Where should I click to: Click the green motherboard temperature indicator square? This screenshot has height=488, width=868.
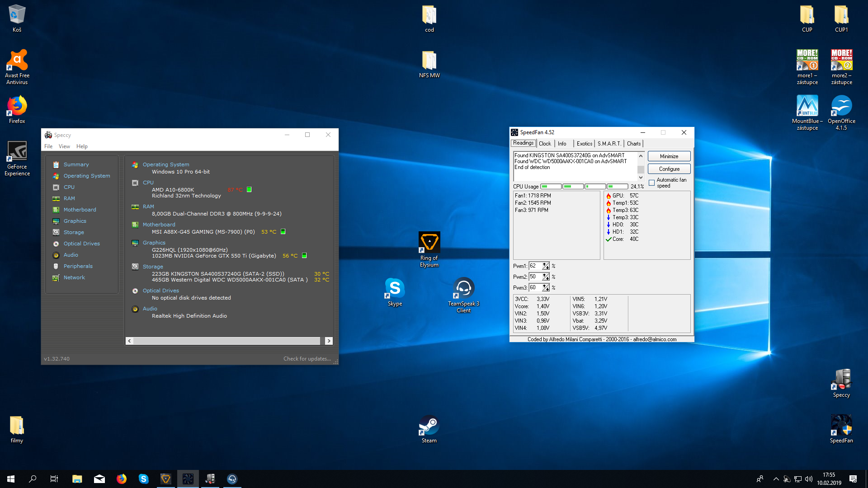click(x=283, y=231)
